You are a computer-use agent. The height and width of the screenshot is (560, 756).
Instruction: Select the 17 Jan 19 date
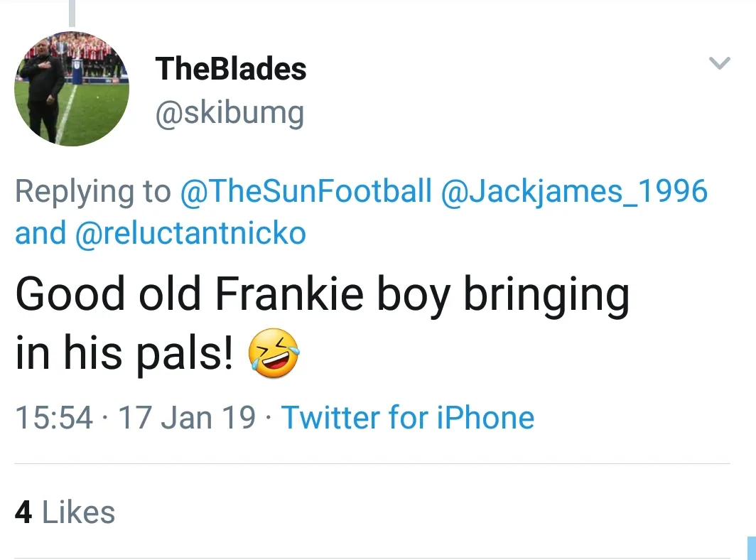click(x=186, y=417)
